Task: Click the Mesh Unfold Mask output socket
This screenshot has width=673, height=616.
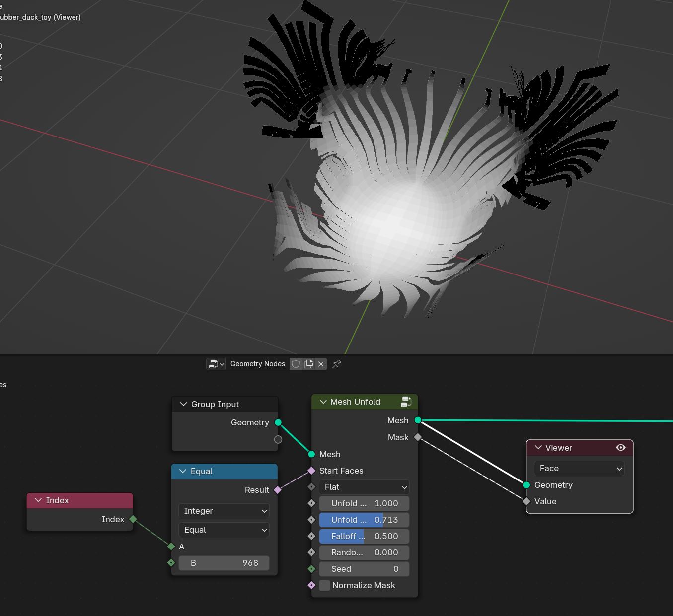Action: 418,437
